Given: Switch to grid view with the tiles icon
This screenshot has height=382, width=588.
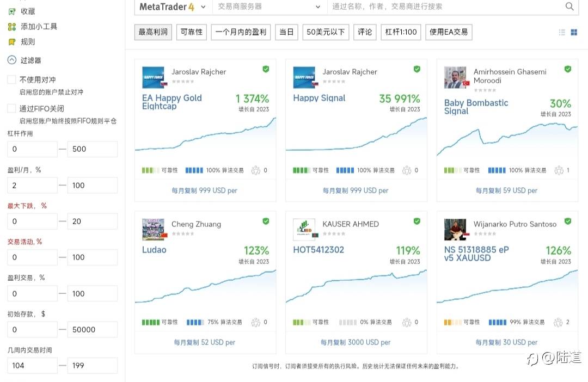Looking at the screenshot, I should click(574, 32).
